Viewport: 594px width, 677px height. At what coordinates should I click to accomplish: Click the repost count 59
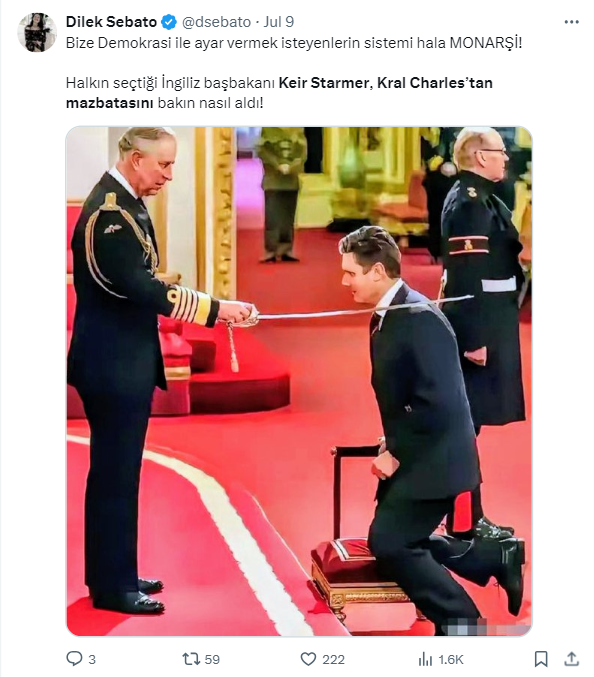(x=212, y=660)
